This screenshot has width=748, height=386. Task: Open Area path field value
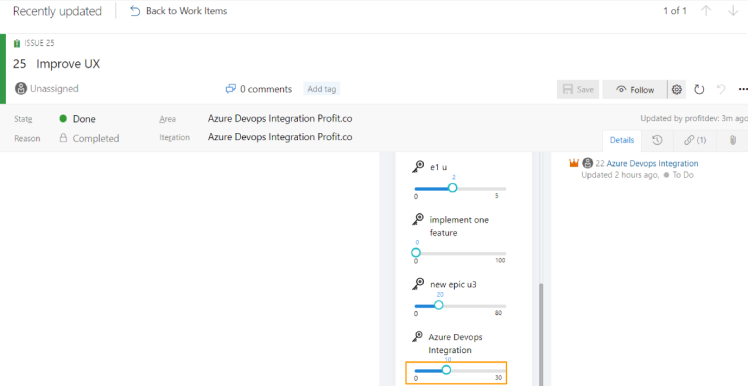click(x=280, y=118)
